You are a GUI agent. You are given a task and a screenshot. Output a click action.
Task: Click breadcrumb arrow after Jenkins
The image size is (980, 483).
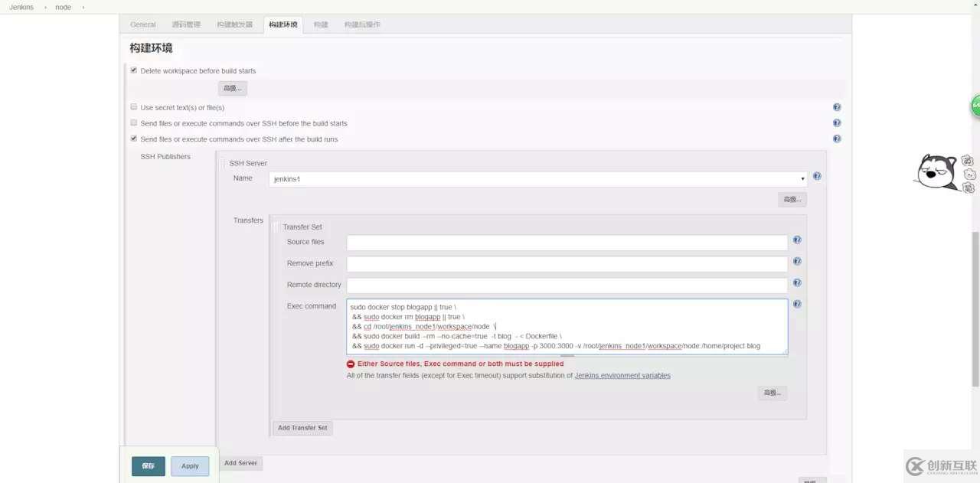pos(44,7)
